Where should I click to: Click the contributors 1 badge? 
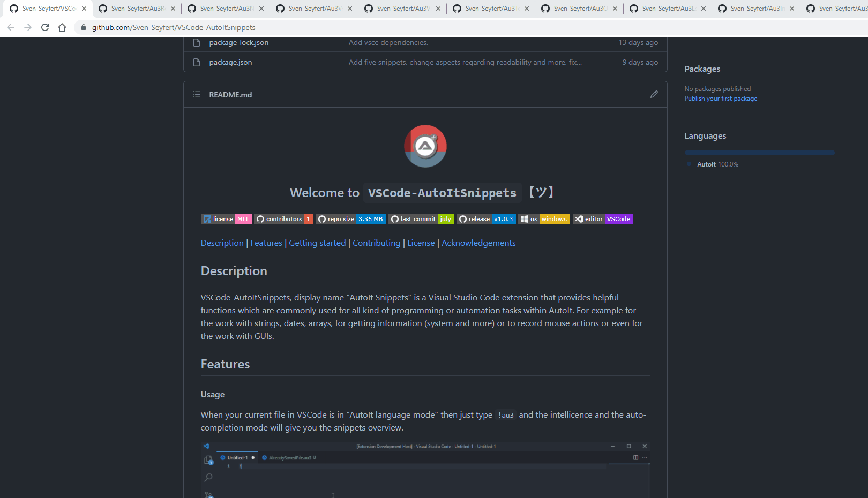point(283,219)
